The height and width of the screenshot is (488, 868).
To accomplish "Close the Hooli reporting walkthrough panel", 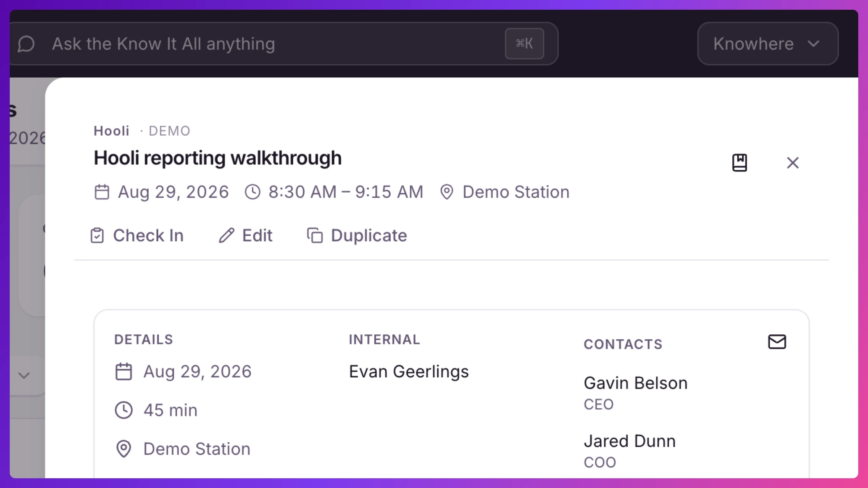I will (793, 163).
